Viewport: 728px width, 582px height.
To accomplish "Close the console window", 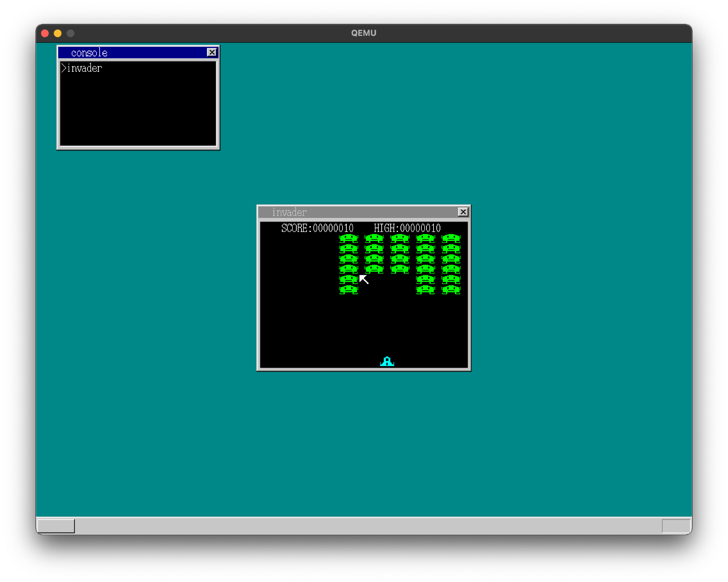I will click(212, 52).
